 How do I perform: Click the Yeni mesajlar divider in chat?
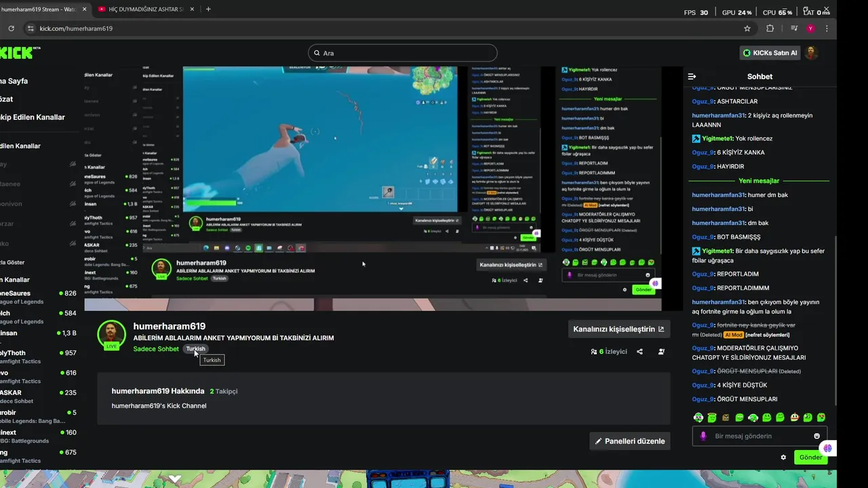tap(759, 181)
